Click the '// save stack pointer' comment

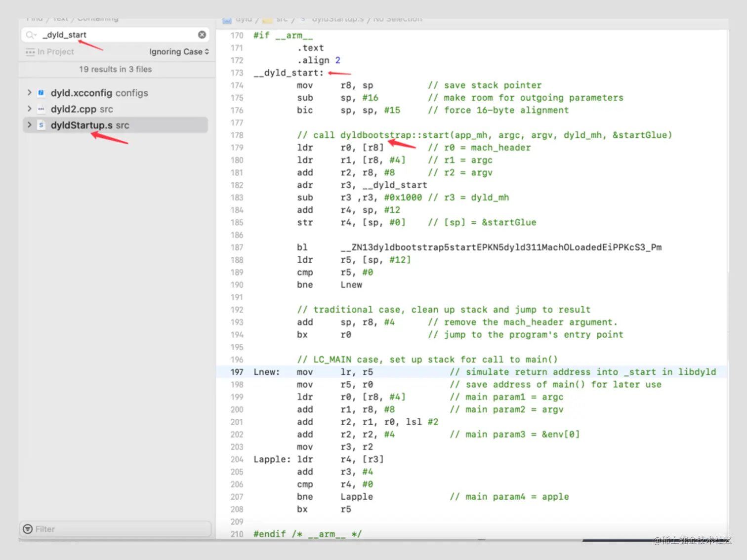click(485, 85)
